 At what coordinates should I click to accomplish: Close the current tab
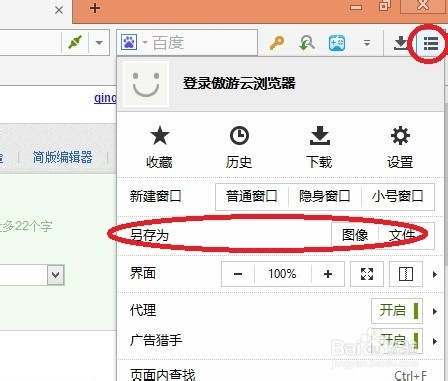[59, 10]
